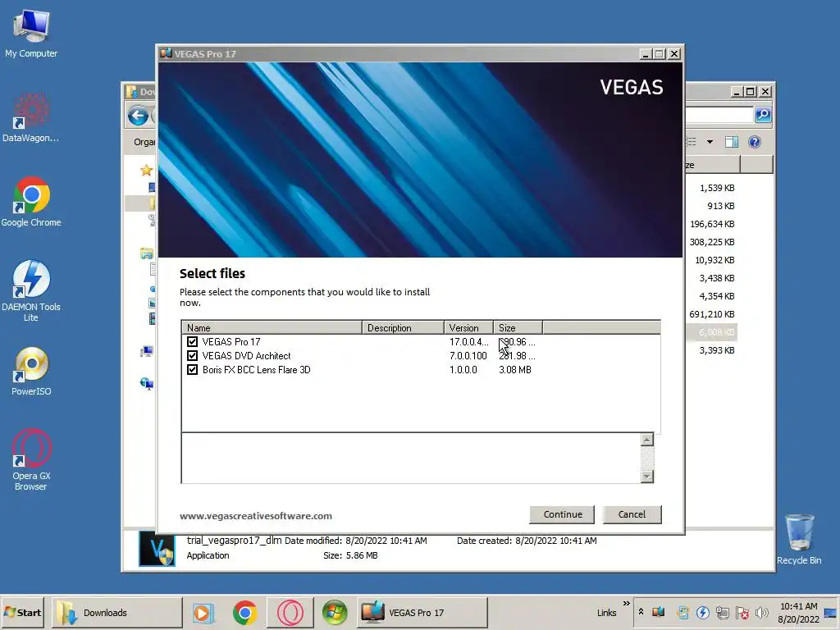Click the Size column header in installer

(x=518, y=327)
